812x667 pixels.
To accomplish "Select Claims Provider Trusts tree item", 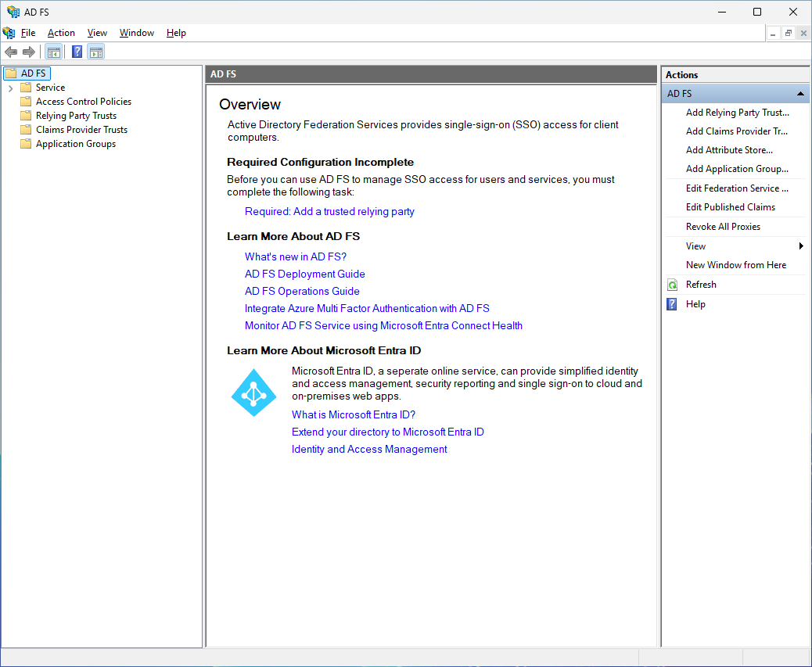I will click(81, 129).
